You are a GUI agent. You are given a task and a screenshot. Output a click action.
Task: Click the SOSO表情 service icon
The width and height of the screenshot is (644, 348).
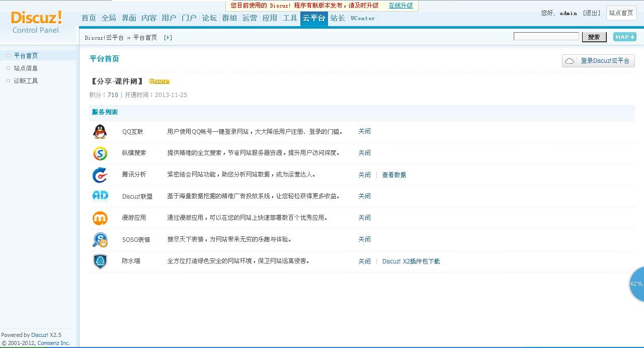click(x=100, y=240)
